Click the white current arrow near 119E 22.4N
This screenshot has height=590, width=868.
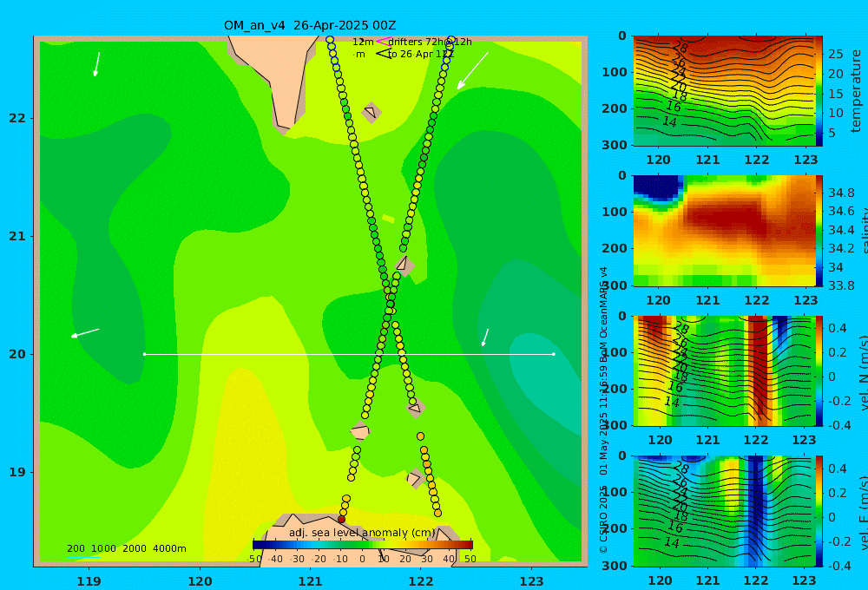point(97,64)
